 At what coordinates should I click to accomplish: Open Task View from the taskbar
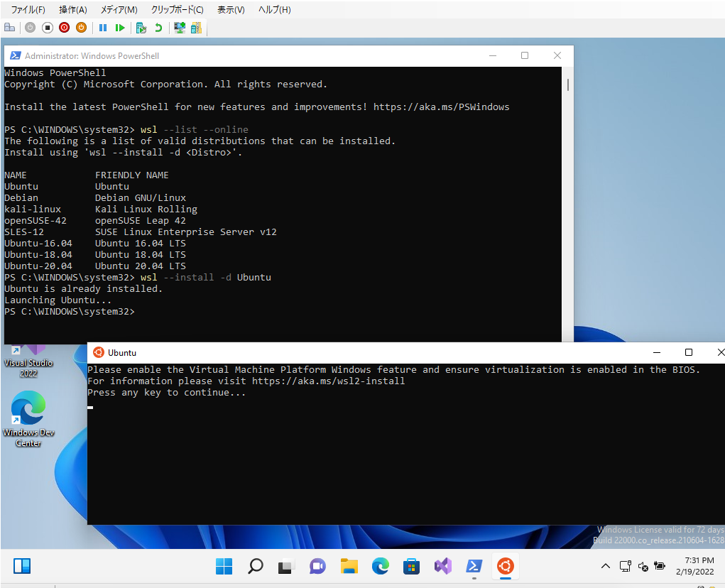(x=286, y=566)
